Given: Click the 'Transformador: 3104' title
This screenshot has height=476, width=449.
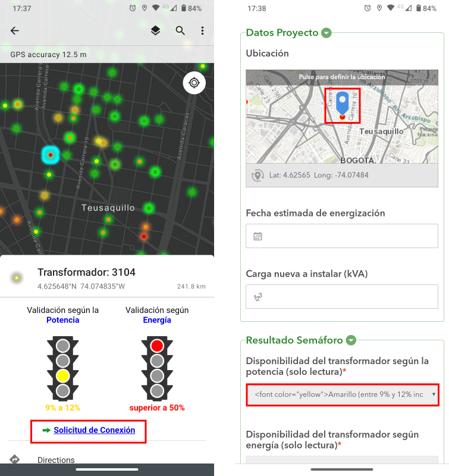Looking at the screenshot, I should [x=86, y=273].
